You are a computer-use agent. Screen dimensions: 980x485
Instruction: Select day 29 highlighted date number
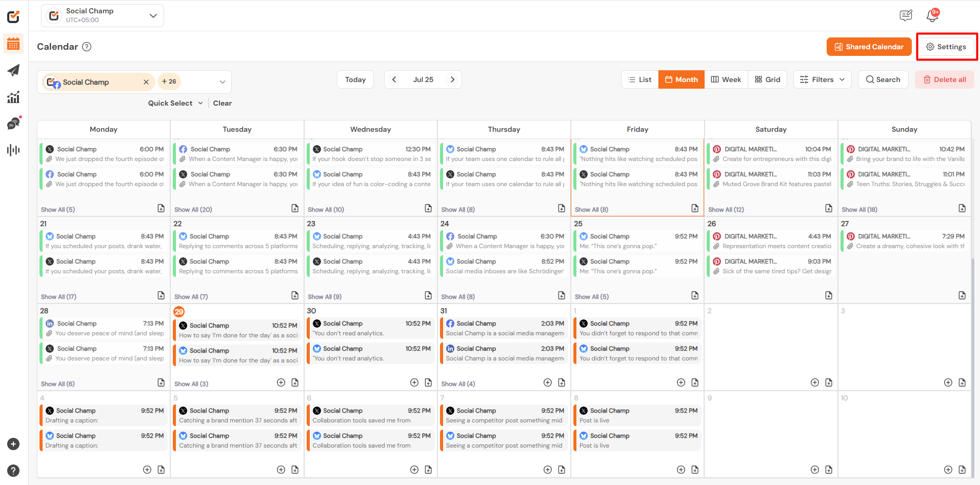pos(179,311)
